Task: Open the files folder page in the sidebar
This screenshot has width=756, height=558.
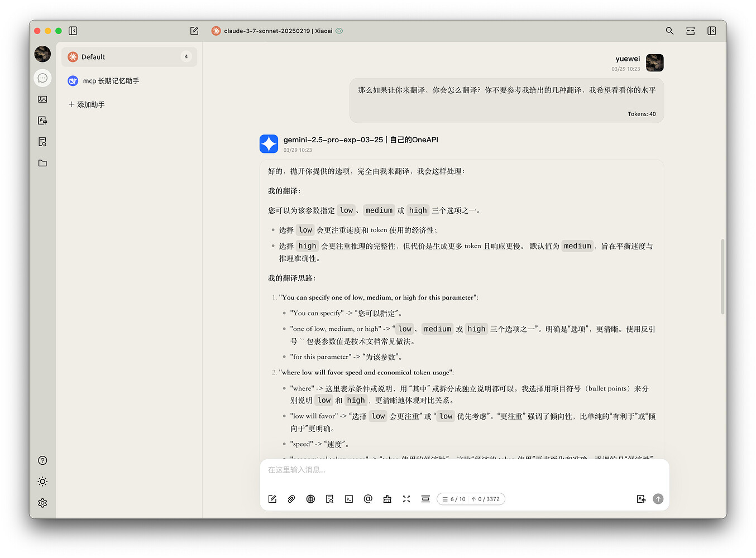Action: click(42, 163)
